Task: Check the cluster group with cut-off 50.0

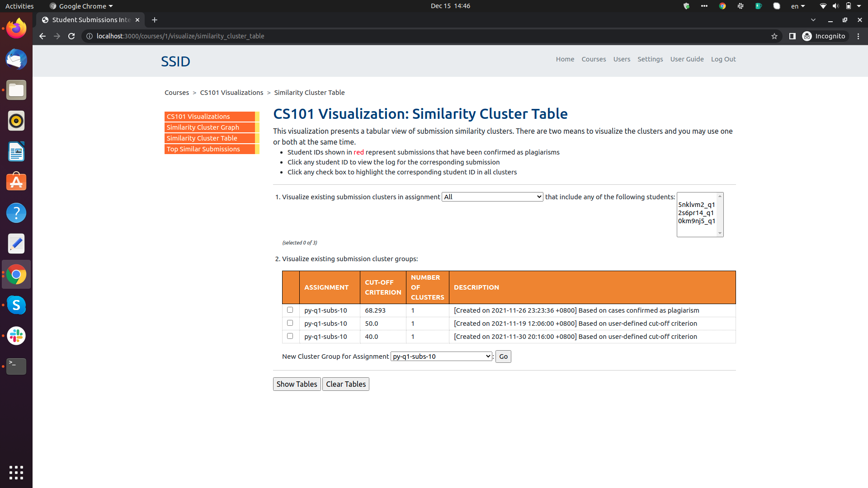Action: [x=290, y=323]
